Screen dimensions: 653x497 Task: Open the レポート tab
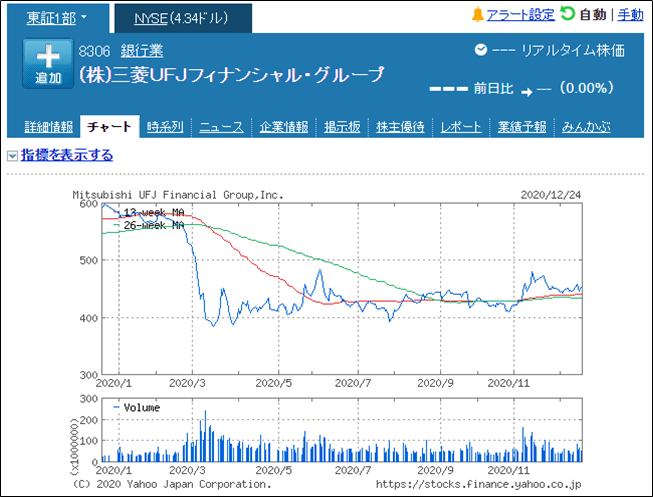coord(461,127)
